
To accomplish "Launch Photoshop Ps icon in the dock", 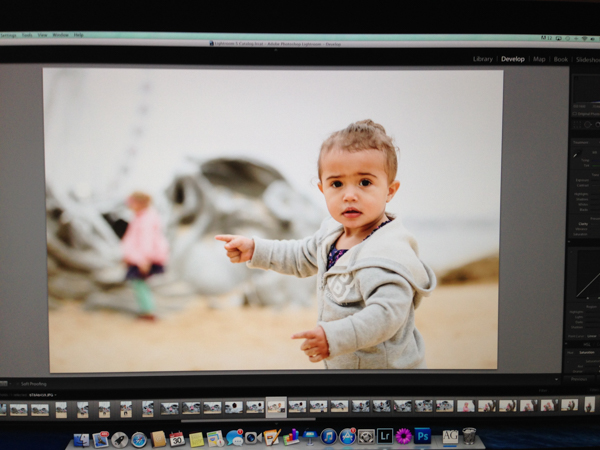I will pyautogui.click(x=422, y=436).
